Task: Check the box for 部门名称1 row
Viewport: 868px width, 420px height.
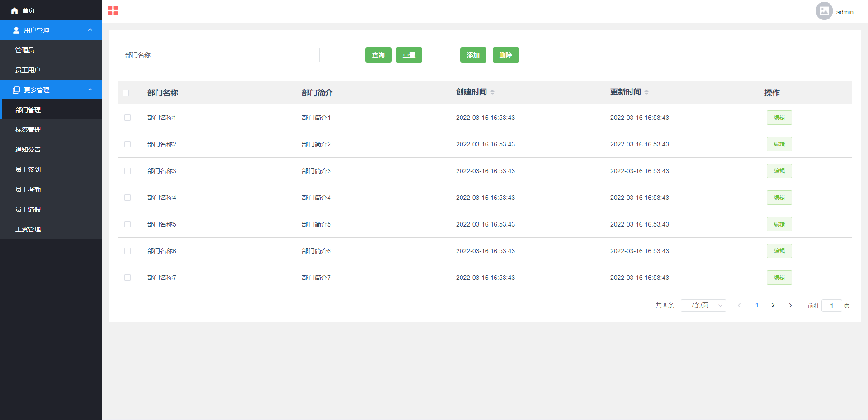Action: point(127,118)
